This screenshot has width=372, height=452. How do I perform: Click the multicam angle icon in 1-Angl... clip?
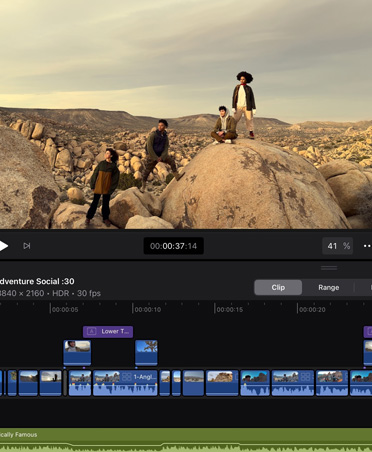pos(127,377)
